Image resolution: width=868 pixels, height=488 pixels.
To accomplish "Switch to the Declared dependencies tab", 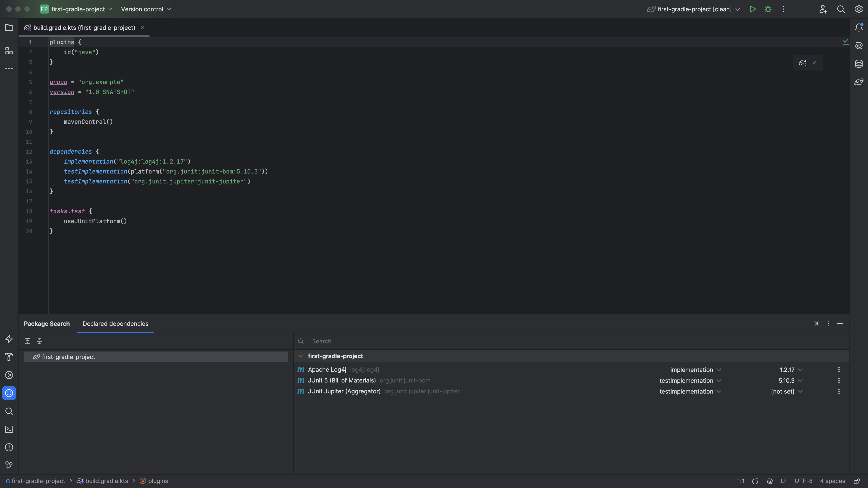I will tap(115, 324).
